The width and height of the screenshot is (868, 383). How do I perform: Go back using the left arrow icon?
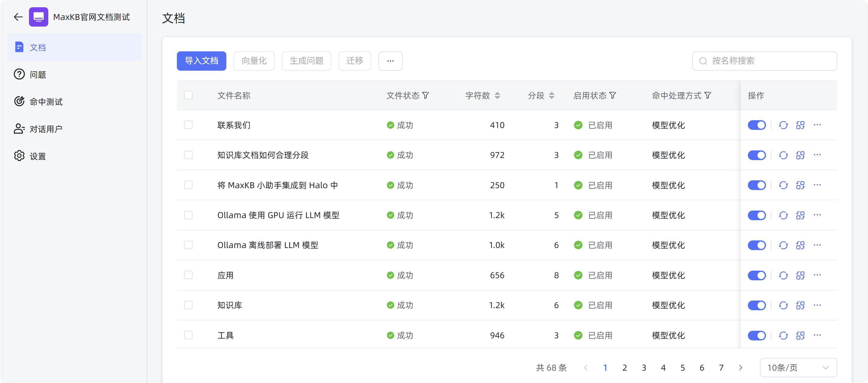point(18,17)
